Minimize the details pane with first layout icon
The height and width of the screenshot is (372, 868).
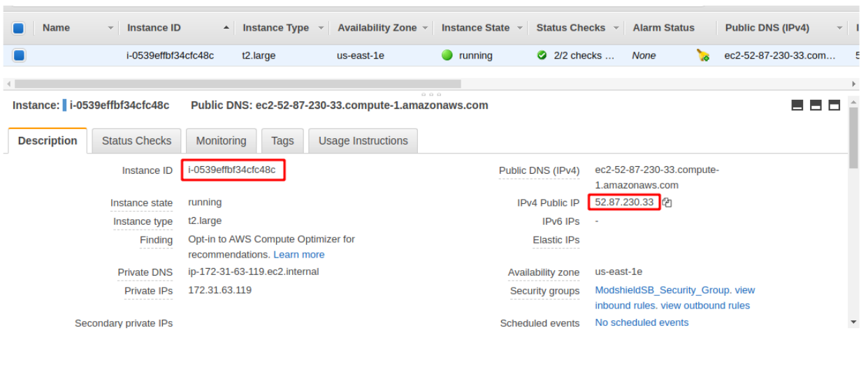click(797, 105)
